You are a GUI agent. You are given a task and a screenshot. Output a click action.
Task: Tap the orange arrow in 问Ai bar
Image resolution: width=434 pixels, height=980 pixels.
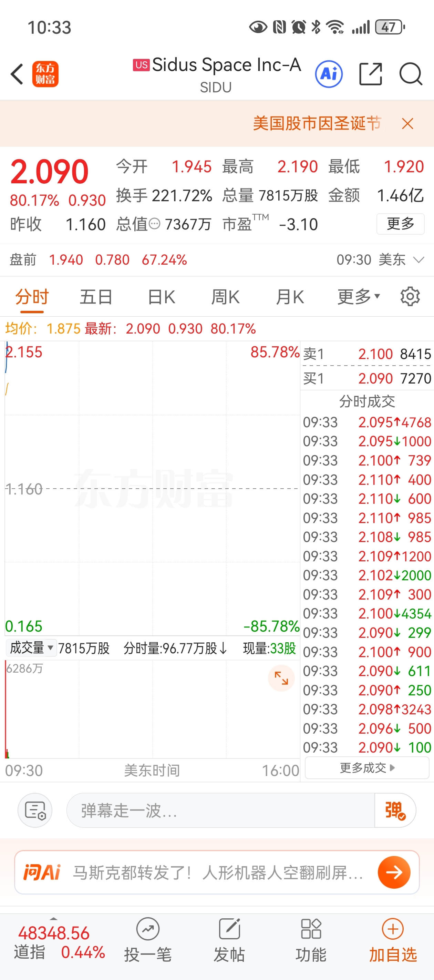click(x=394, y=872)
